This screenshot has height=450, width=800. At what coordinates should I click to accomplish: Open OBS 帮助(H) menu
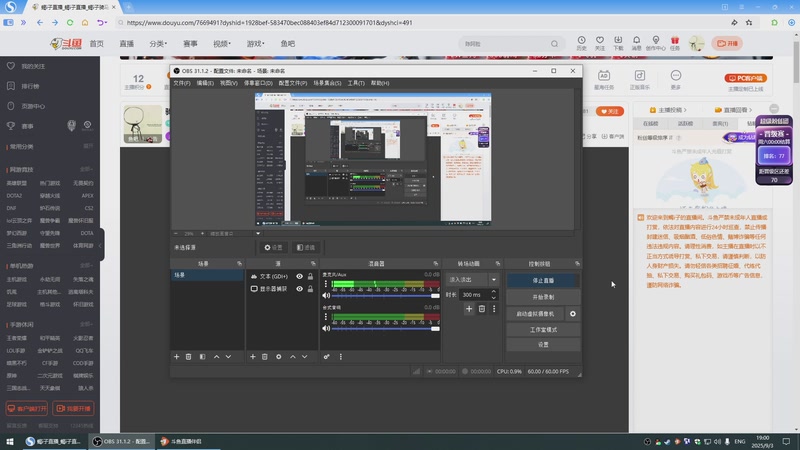(x=380, y=83)
